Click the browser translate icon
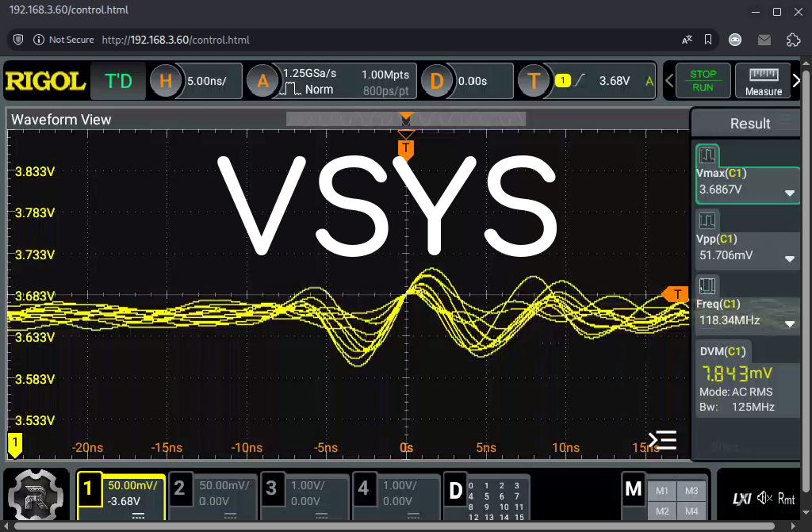 tap(688, 40)
